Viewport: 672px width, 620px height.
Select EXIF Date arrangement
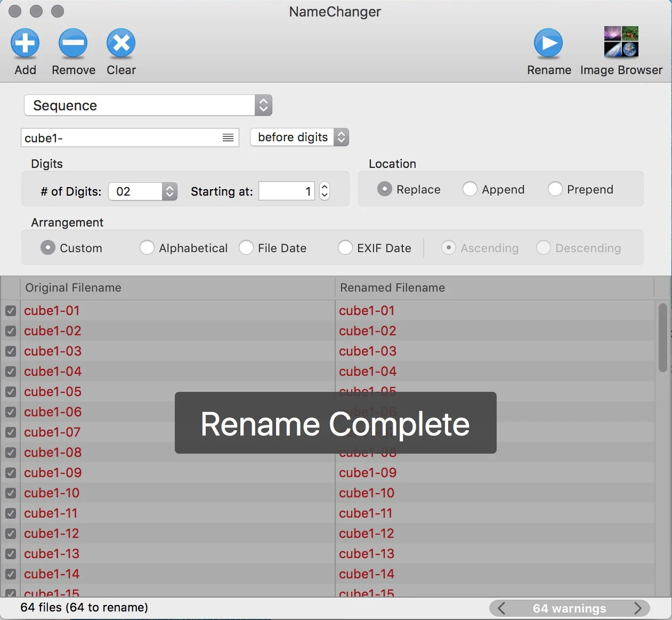click(345, 248)
